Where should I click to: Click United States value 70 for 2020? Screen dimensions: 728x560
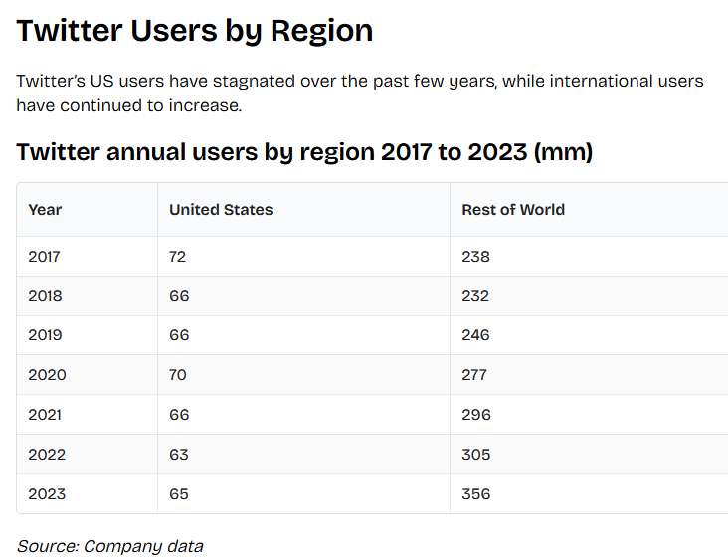coord(178,375)
